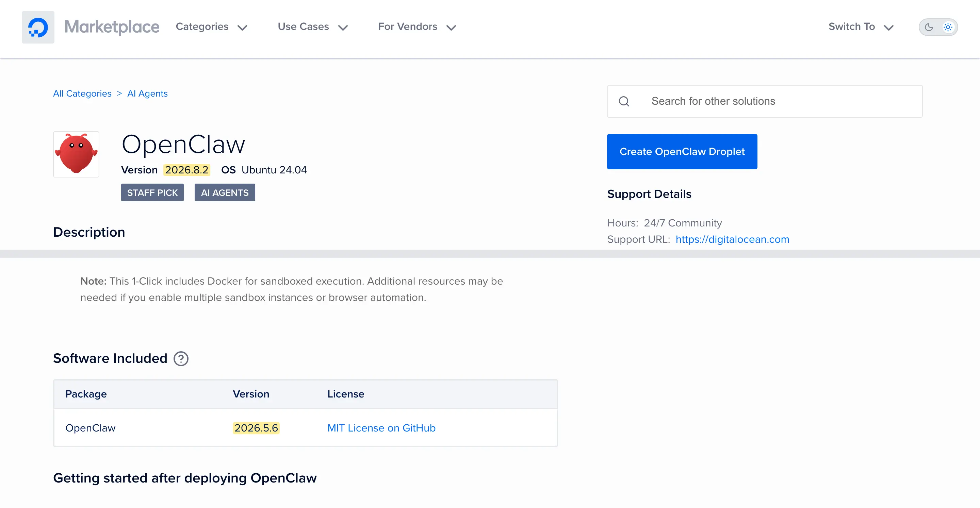Open the Switch To dropdown
The width and height of the screenshot is (980, 508).
[861, 27]
